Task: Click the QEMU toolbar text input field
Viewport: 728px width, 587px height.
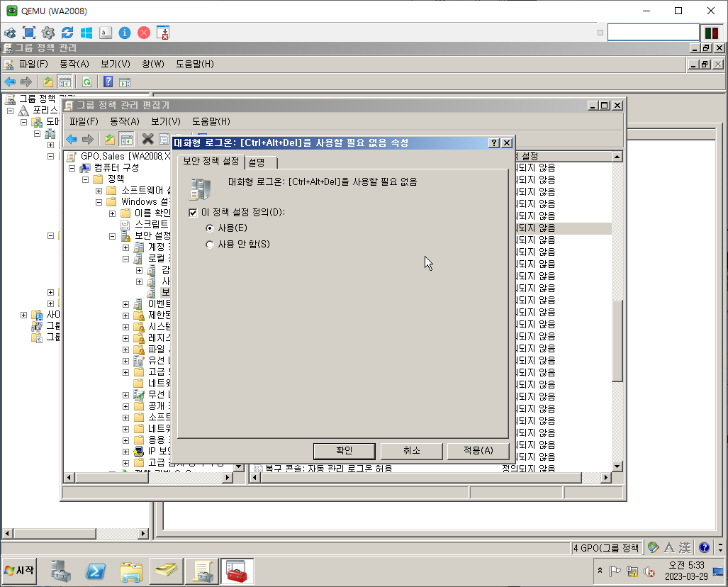Action: [654, 33]
